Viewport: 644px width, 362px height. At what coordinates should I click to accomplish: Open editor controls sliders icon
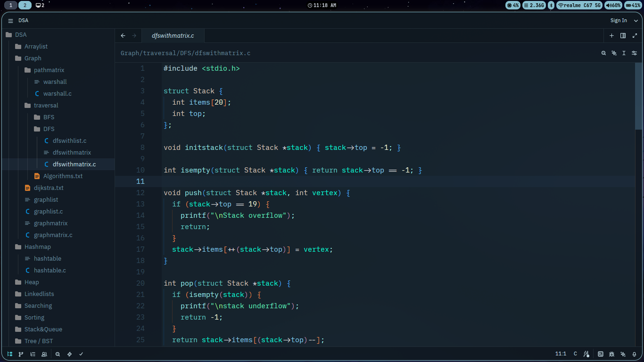(634, 53)
